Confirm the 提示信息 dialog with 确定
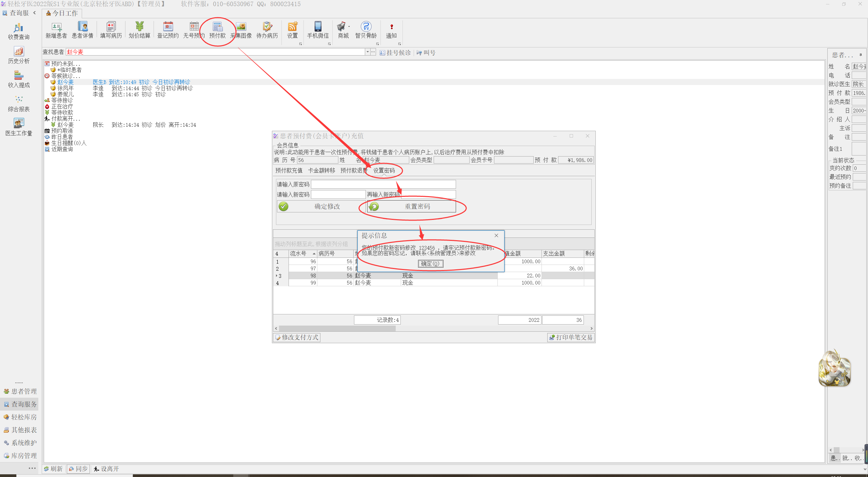868x477 pixels. (430, 264)
